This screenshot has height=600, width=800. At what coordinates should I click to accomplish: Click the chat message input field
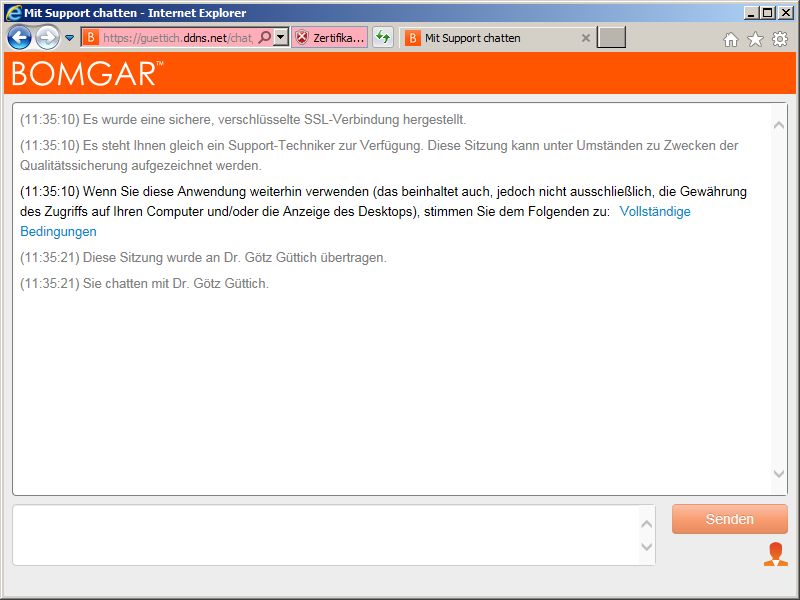coord(325,535)
